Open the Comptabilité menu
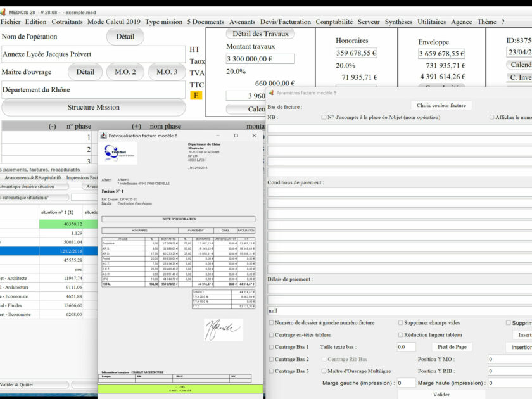Image resolution: width=532 pixels, height=399 pixels. [x=334, y=22]
